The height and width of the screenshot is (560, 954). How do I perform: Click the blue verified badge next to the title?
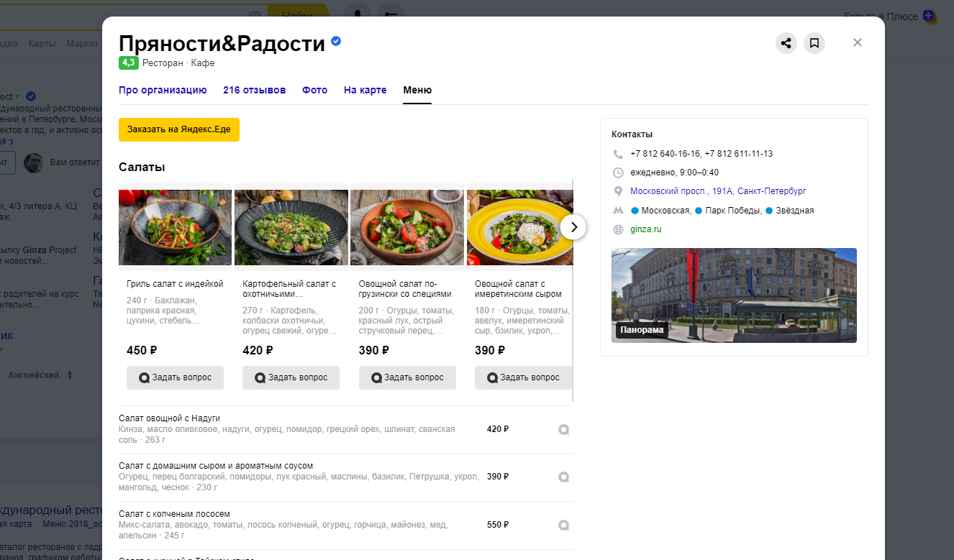tap(336, 42)
